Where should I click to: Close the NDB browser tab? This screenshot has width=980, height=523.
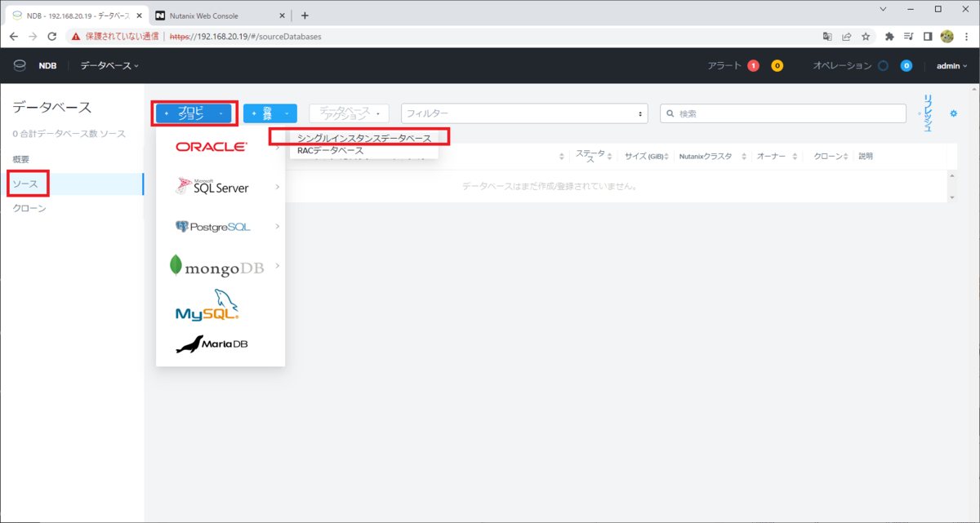click(x=138, y=15)
